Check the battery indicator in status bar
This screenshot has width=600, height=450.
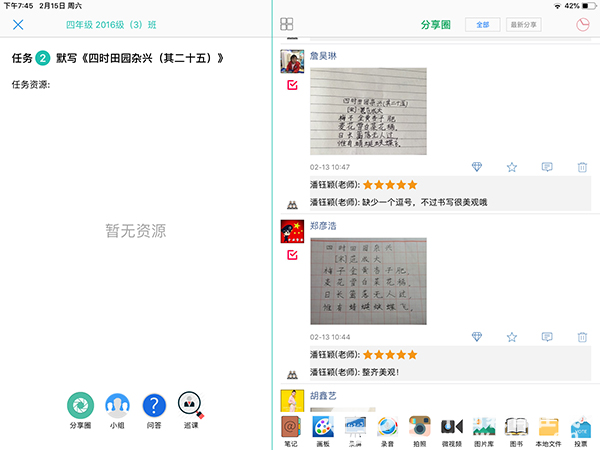(589, 6)
